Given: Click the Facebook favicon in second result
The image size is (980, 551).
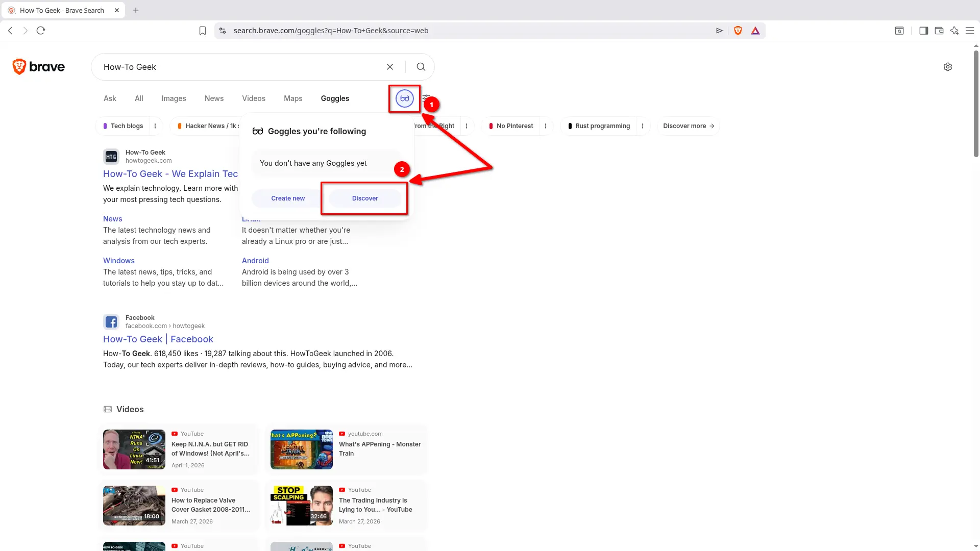Looking at the screenshot, I should [111, 322].
